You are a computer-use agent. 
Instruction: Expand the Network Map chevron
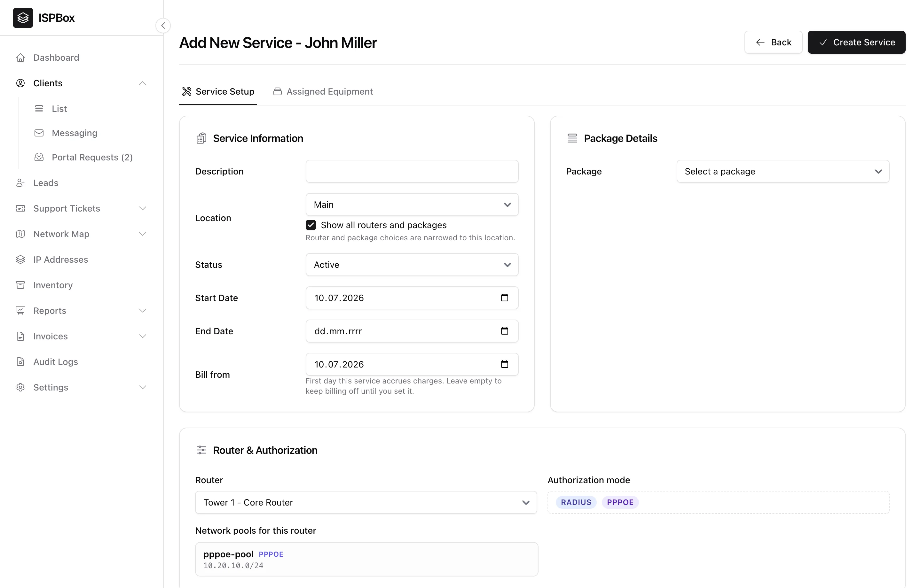(x=143, y=234)
